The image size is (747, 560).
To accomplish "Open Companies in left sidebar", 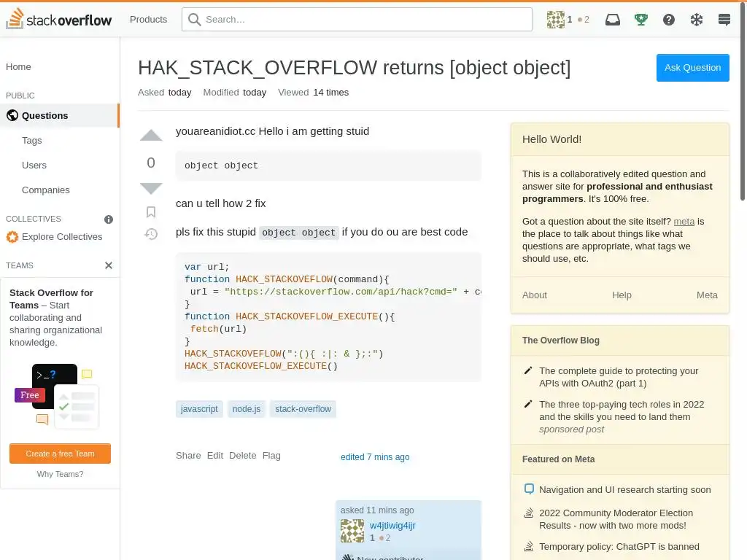I will [x=46, y=190].
